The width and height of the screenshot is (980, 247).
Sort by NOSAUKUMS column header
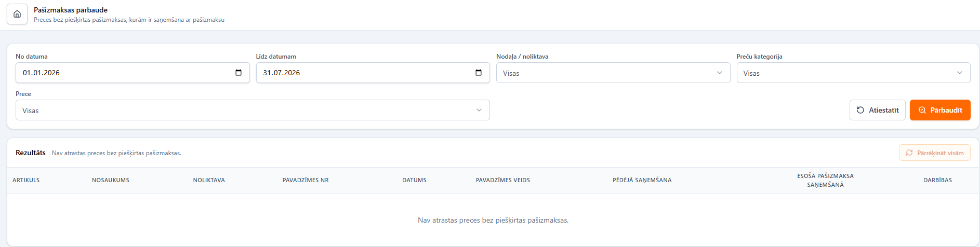point(111,180)
